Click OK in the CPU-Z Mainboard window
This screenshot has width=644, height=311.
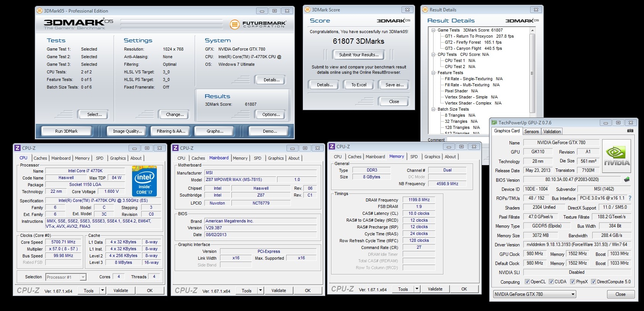click(x=308, y=290)
